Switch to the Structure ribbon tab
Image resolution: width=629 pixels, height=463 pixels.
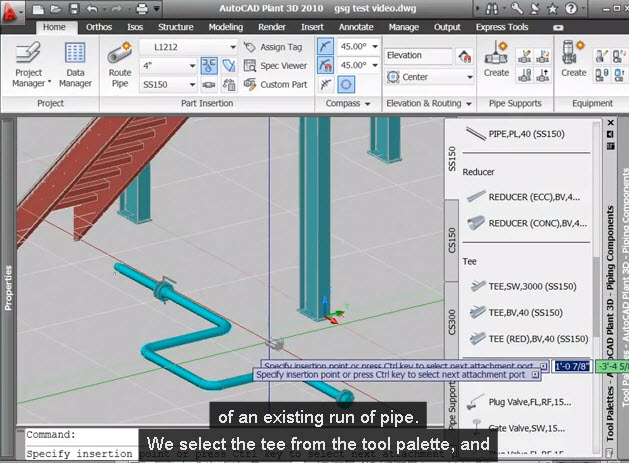pyautogui.click(x=176, y=27)
